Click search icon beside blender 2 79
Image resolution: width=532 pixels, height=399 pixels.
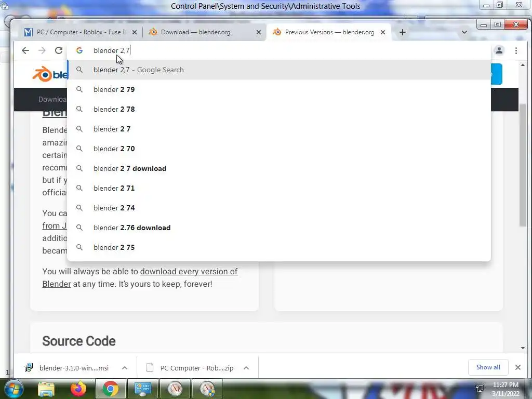(x=79, y=89)
